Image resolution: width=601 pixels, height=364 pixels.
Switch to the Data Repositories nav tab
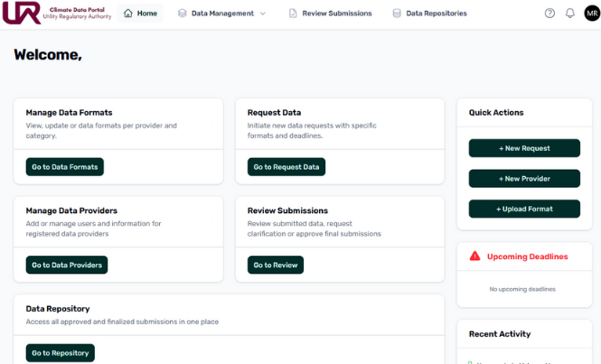pos(436,14)
